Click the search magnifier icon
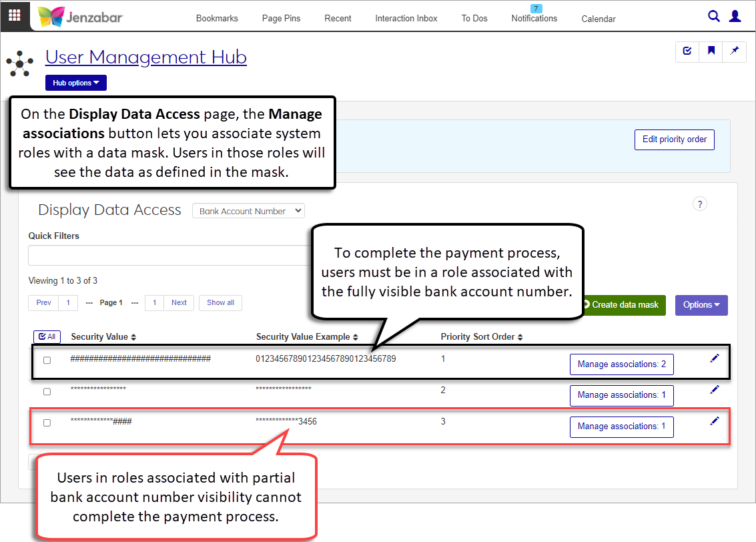The height and width of the screenshot is (542, 756). (714, 17)
